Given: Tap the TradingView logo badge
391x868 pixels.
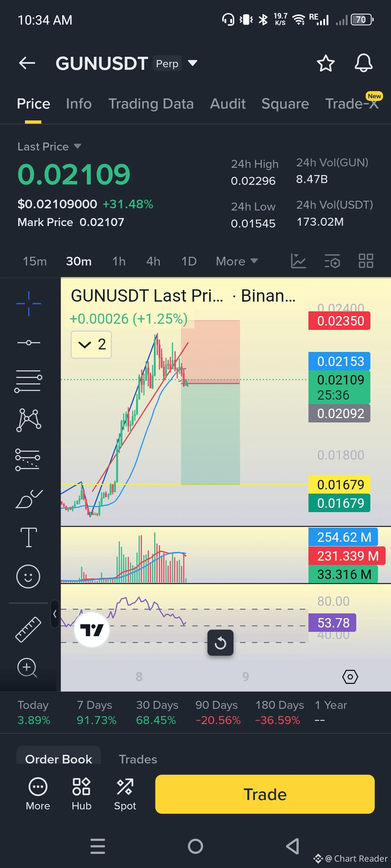Looking at the screenshot, I should pos(92,630).
